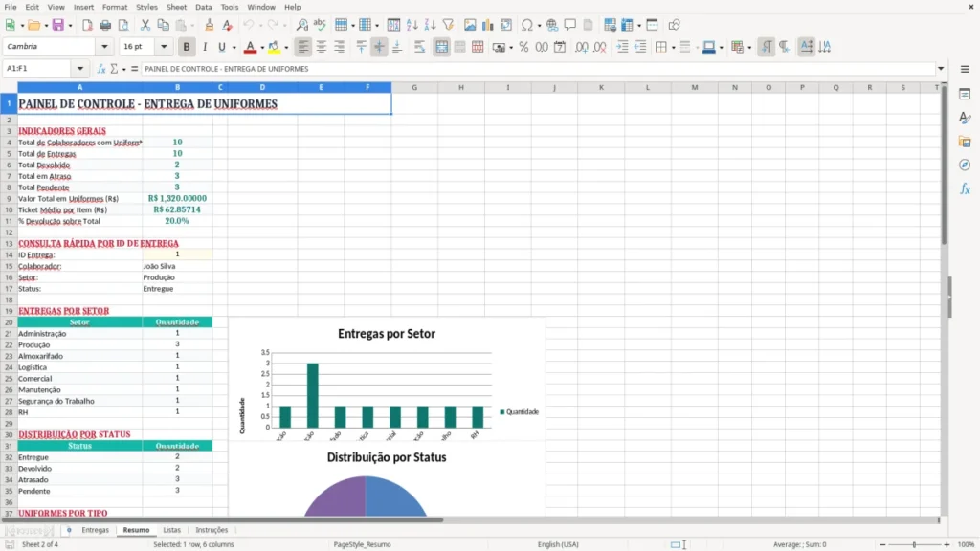Image resolution: width=980 pixels, height=551 pixels.
Task: Click the AutoFilter funnel icon
Action: pyautogui.click(x=448, y=25)
